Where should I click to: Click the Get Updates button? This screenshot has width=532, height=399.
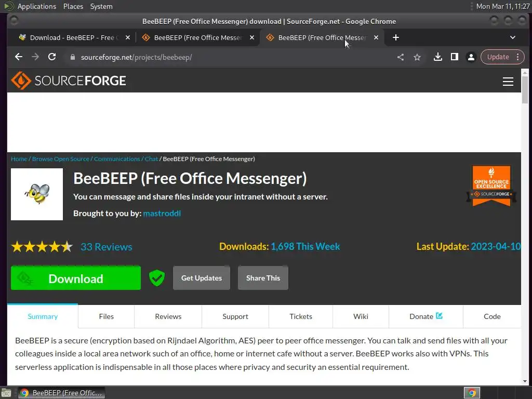[202, 278]
